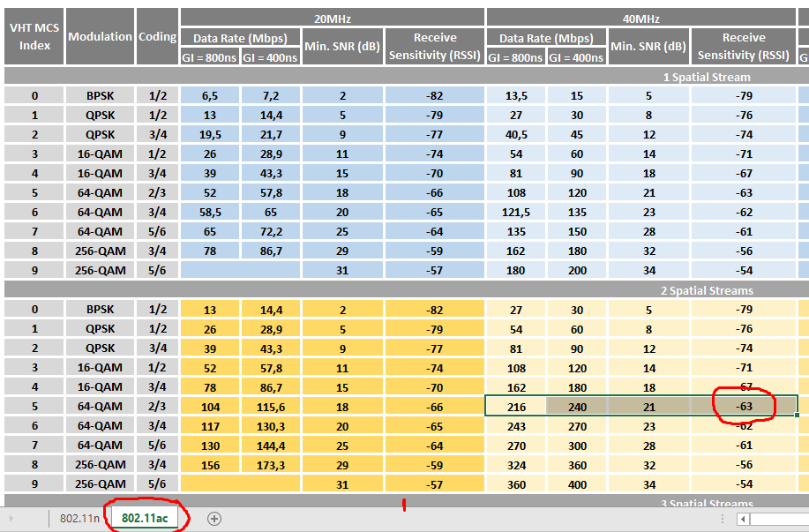Select -54 RSSI in the 2 Spatial Streams section
The image size is (809, 532).
point(744,484)
